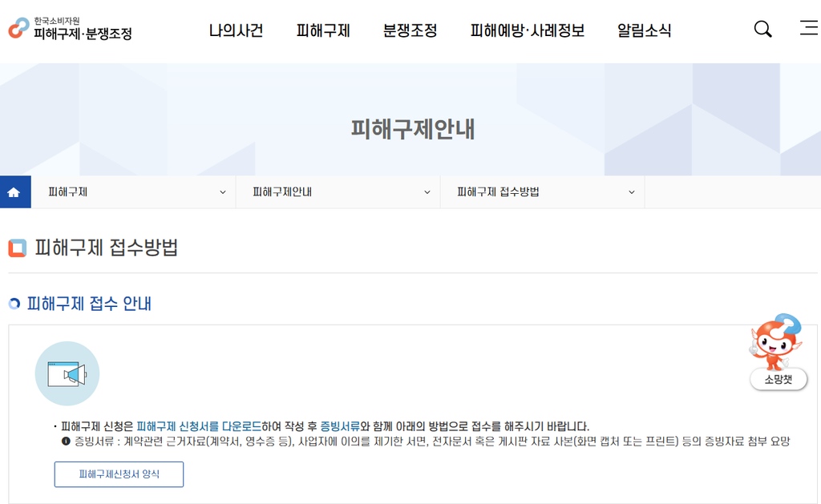Click the megaphone announcement icon
The height and width of the screenshot is (504, 821).
coord(67,373)
